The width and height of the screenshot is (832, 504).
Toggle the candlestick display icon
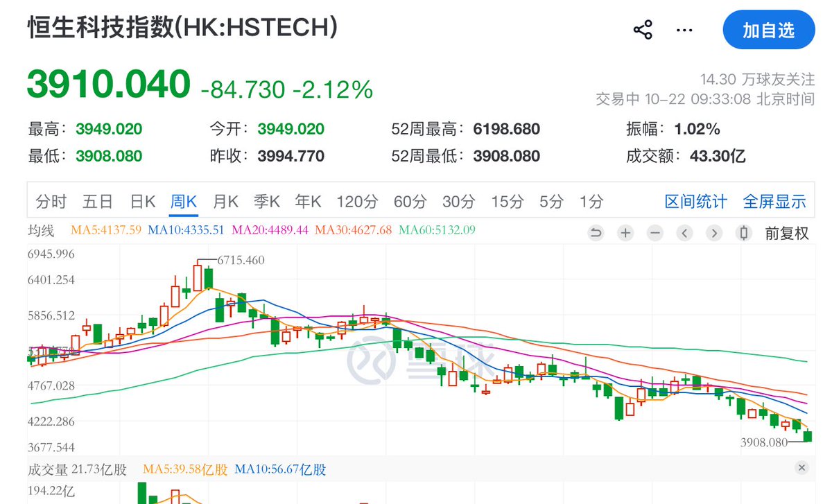click(744, 233)
